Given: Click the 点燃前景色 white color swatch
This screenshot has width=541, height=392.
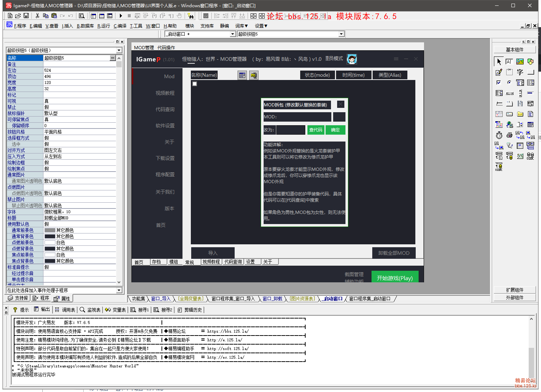Looking at the screenshot, I should pyautogui.click(x=50, y=243).
